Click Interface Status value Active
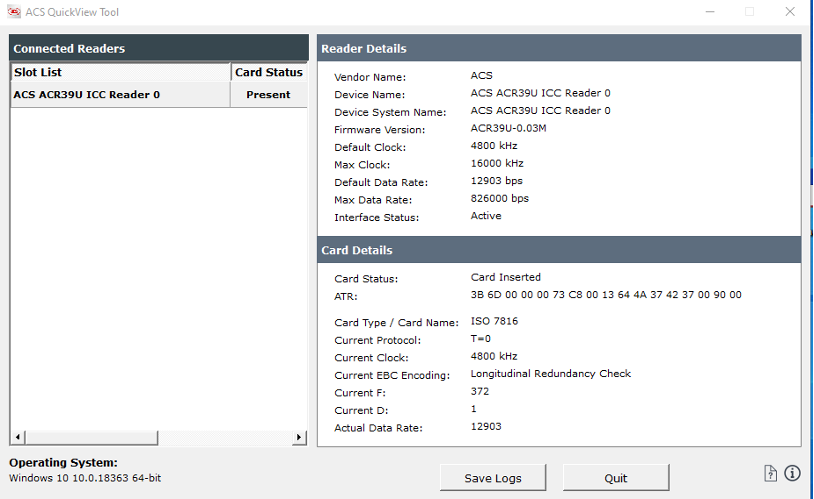Image resolution: width=814 pixels, height=499 pixels. (x=486, y=216)
